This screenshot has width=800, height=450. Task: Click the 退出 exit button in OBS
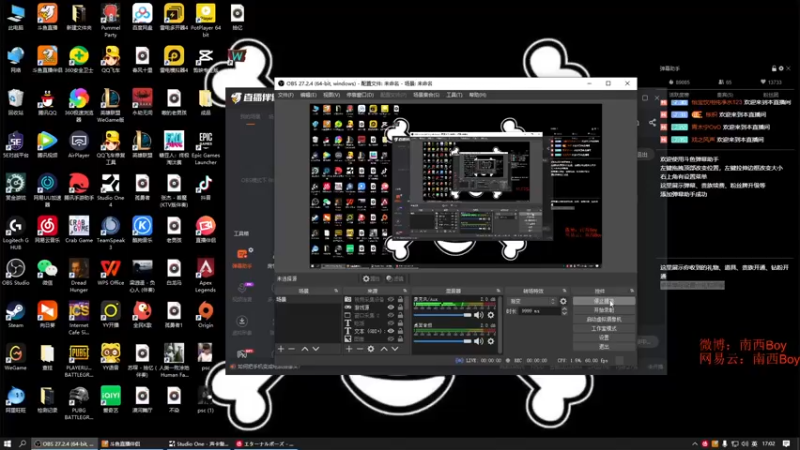pyautogui.click(x=604, y=347)
